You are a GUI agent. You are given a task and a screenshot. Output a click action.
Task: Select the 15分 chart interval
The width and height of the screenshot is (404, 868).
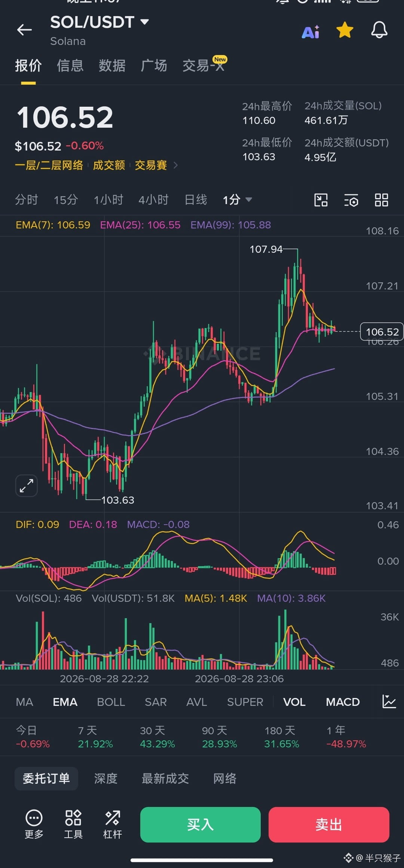click(66, 200)
